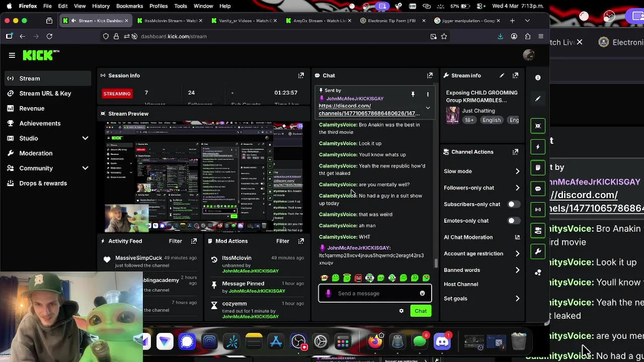Click Host Channel action

461,285
